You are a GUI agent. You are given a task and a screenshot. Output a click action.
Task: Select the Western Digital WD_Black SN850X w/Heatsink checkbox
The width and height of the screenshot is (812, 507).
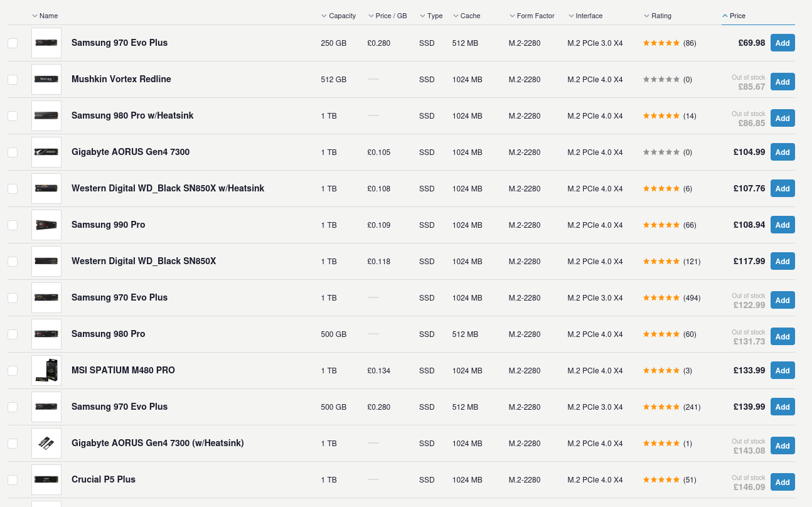click(13, 189)
